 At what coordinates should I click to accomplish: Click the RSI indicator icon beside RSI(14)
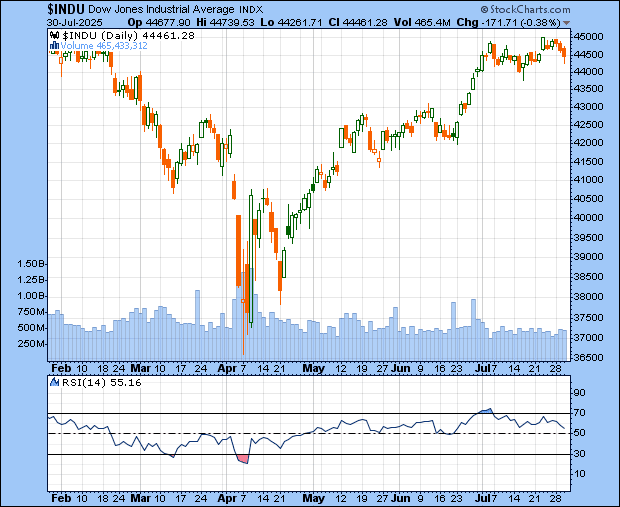[54, 382]
